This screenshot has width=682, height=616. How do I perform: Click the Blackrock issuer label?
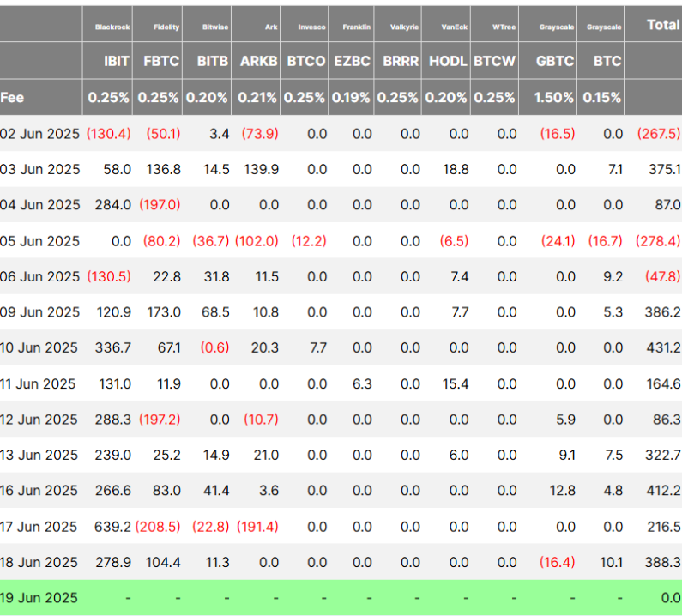tap(112, 27)
